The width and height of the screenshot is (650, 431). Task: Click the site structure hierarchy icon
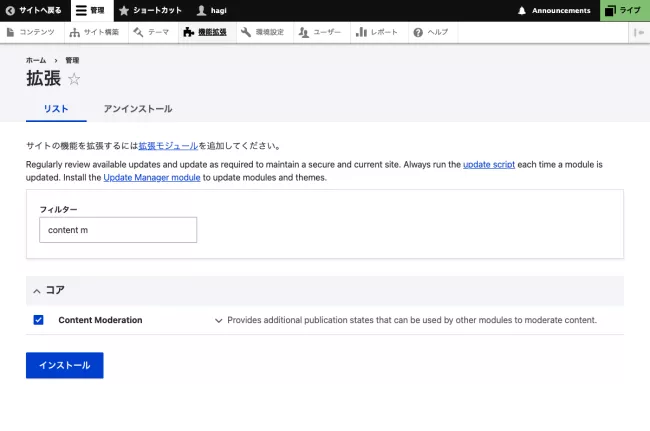pos(75,32)
